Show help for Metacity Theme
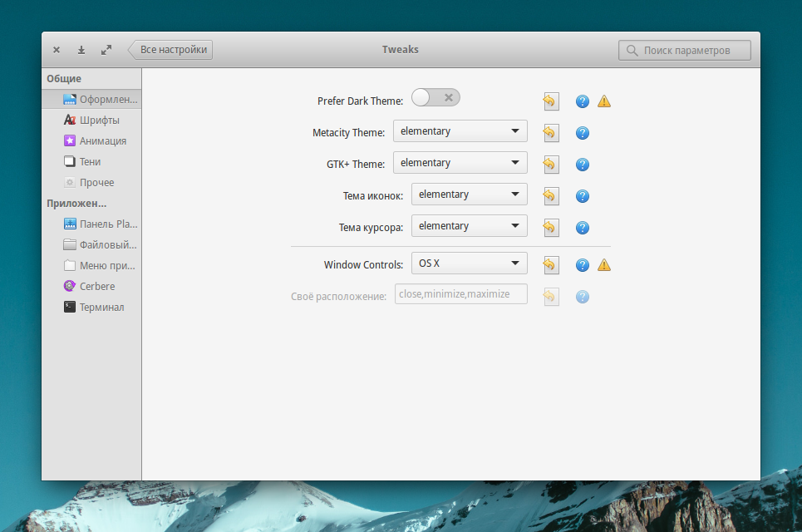This screenshot has width=802, height=532. tap(582, 133)
